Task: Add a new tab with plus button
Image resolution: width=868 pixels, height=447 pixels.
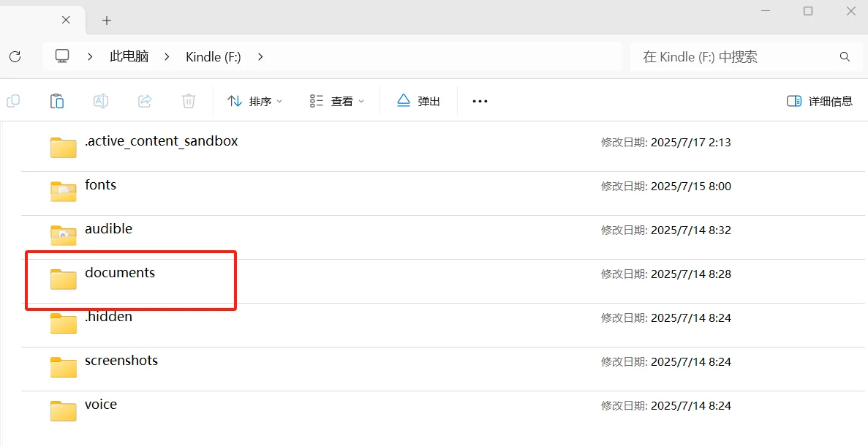Action: pos(107,20)
